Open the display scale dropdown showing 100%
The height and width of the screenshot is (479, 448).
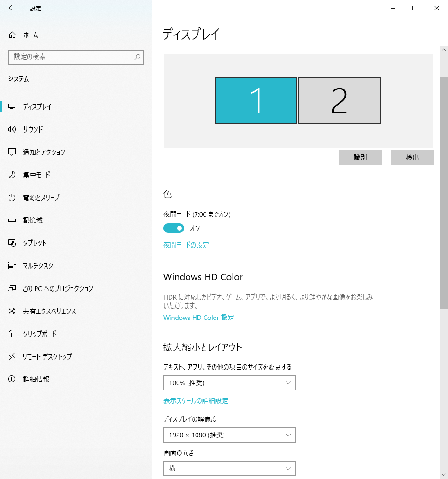coord(229,383)
